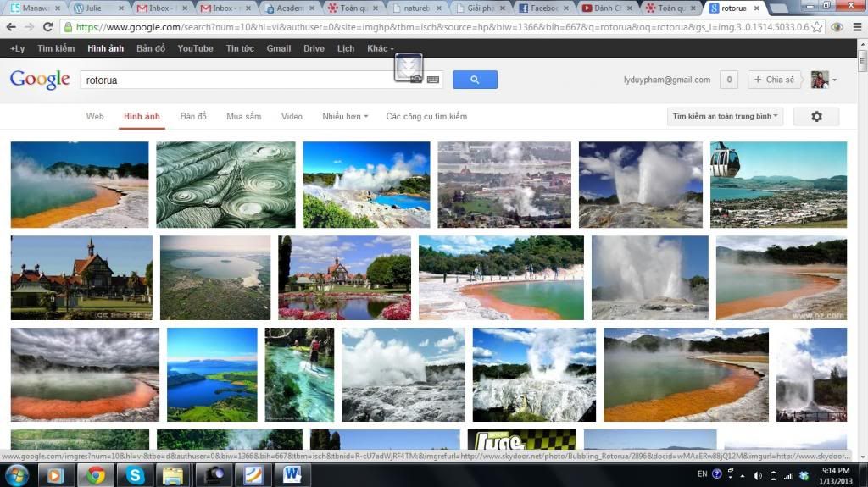Open Skype from the taskbar
Viewport: 868px width, 487px height.
pos(135,475)
